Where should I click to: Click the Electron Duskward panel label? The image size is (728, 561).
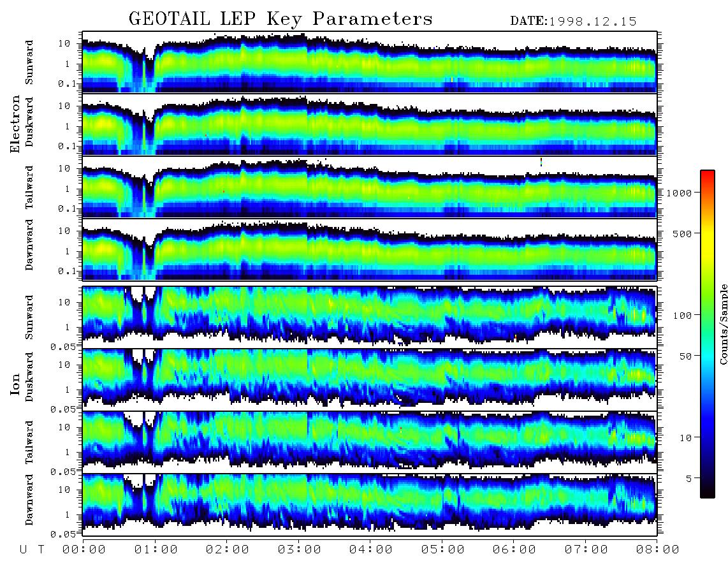(29, 122)
